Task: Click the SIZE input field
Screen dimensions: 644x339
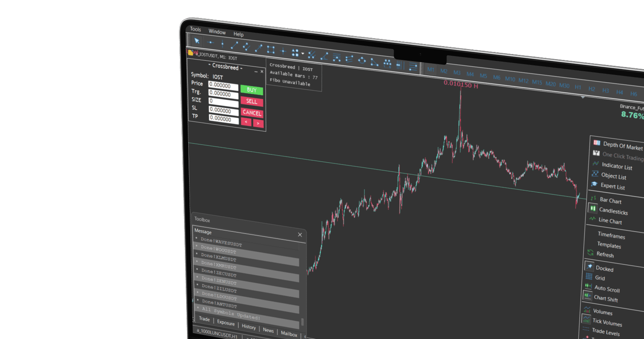Action: coord(223,102)
